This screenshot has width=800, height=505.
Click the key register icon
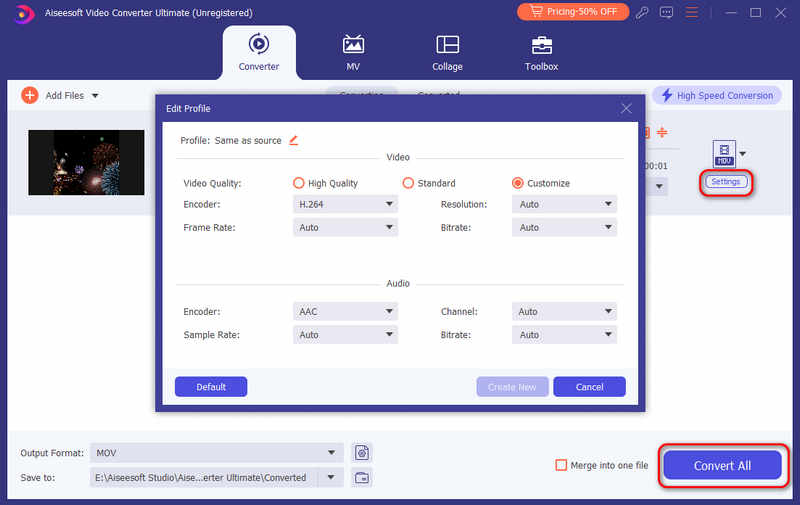point(642,12)
